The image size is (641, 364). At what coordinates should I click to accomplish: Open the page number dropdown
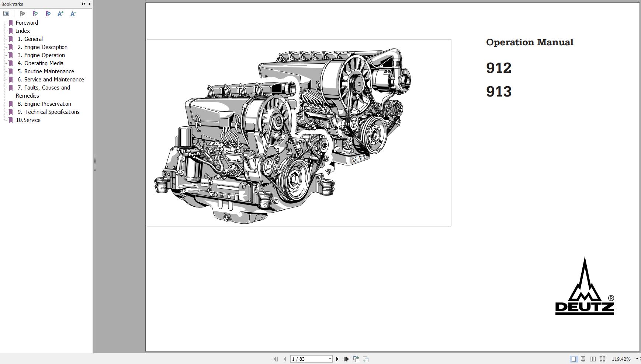pos(330,359)
